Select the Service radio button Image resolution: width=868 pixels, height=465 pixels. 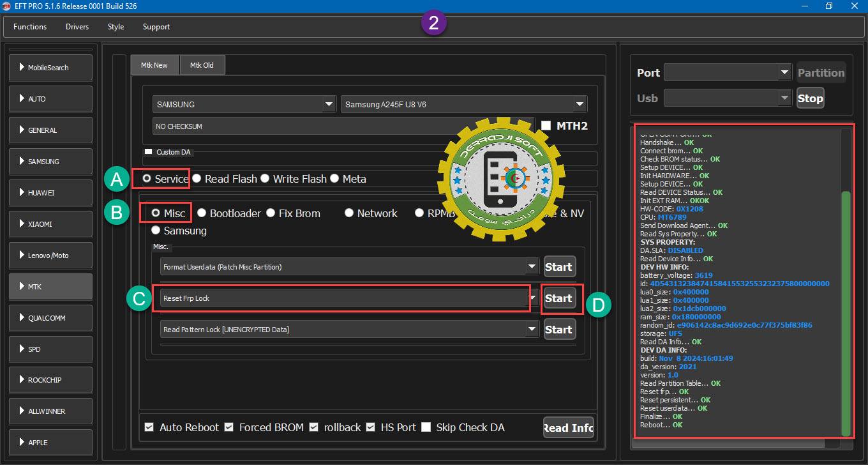[x=147, y=179]
